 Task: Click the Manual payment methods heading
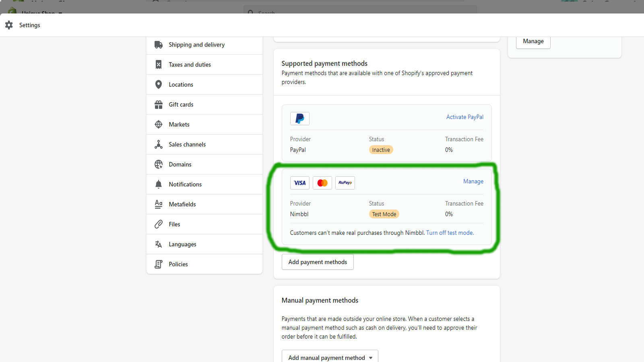point(320,300)
